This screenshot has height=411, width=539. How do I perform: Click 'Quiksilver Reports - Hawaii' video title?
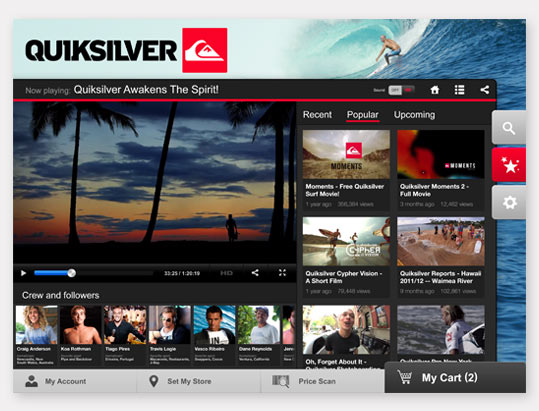pyautogui.click(x=440, y=277)
